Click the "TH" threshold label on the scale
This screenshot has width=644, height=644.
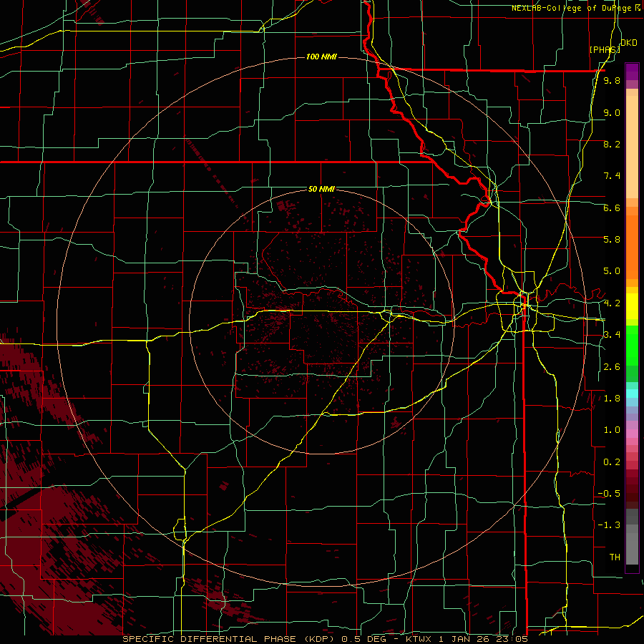tap(615, 557)
